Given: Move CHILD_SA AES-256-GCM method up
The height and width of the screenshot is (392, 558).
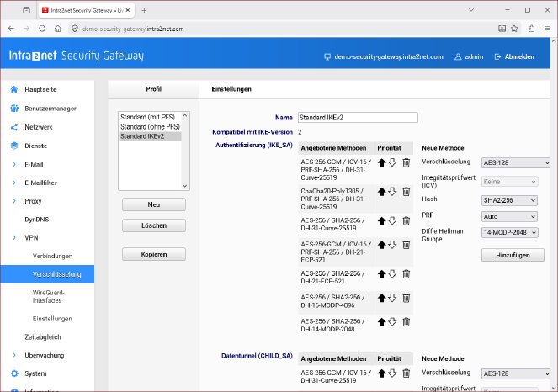Looking at the screenshot, I should (382, 373).
